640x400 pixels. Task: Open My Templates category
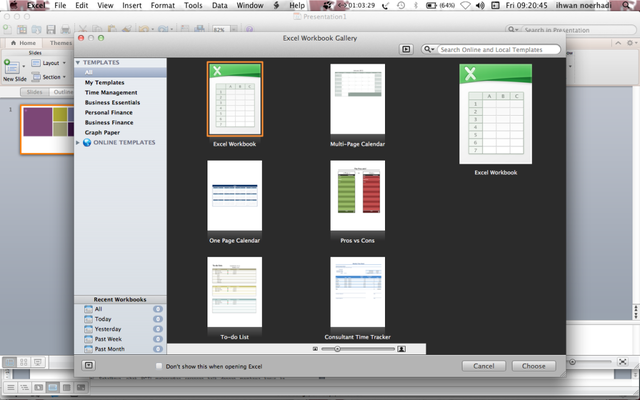coord(104,82)
